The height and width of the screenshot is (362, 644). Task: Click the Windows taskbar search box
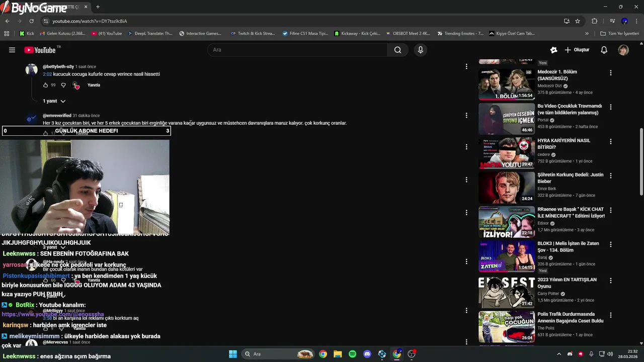[x=278, y=354]
